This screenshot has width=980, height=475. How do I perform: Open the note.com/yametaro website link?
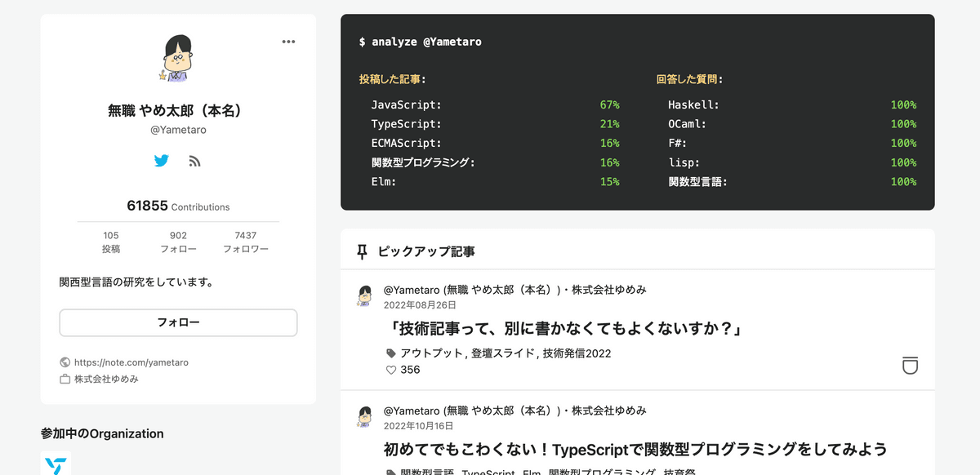click(131, 362)
